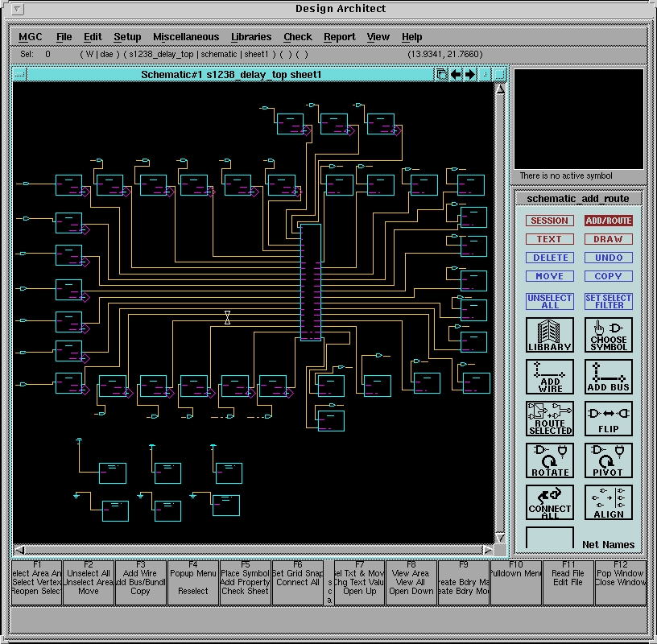Click the Choose Symbol icon
657x644 pixels.
609,335
